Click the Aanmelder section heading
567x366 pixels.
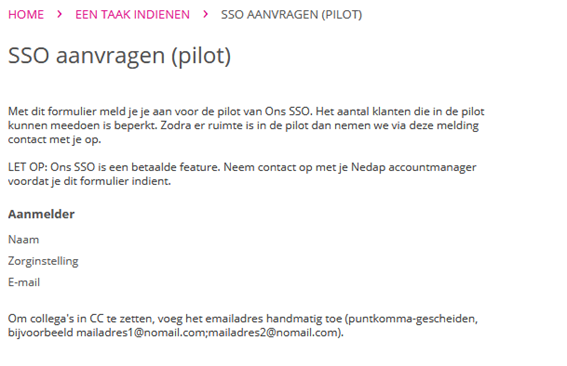(41, 214)
